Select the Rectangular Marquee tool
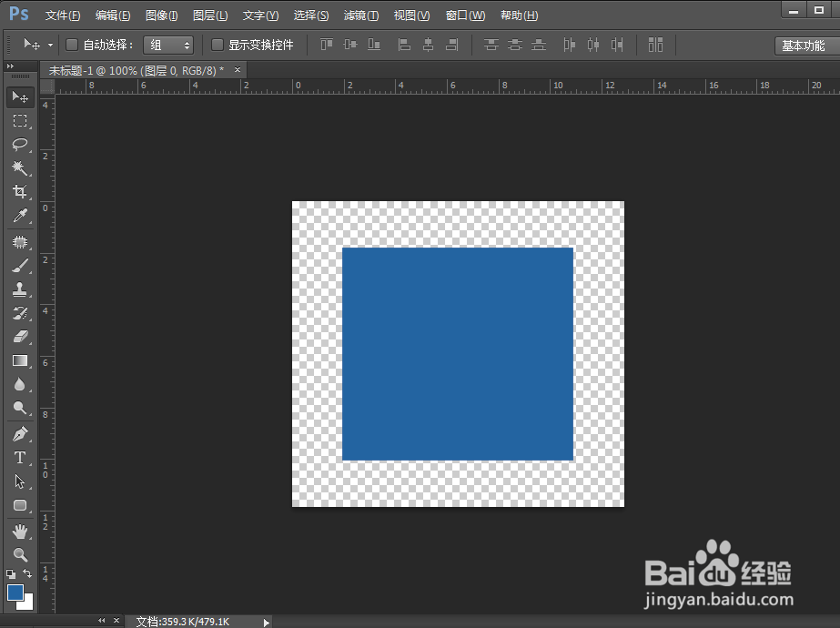 (x=20, y=120)
